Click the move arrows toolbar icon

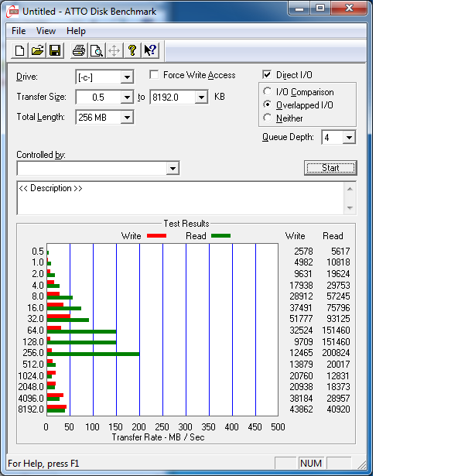114,50
